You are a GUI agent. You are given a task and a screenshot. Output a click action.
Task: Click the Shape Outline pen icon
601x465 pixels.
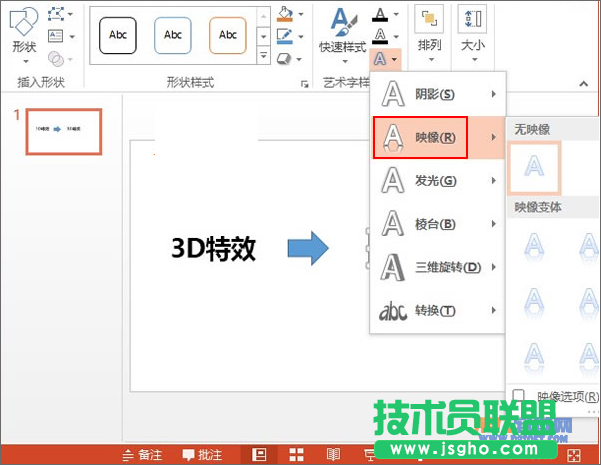(285, 36)
